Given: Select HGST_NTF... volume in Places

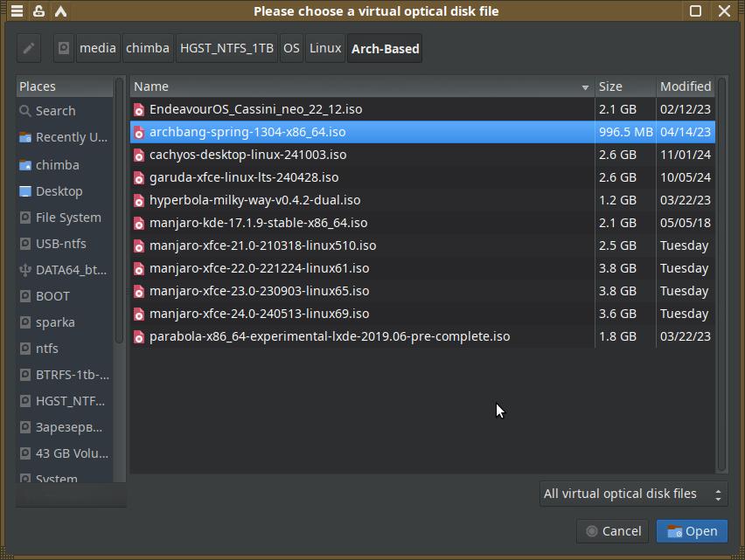Looking at the screenshot, I should click(x=65, y=401).
